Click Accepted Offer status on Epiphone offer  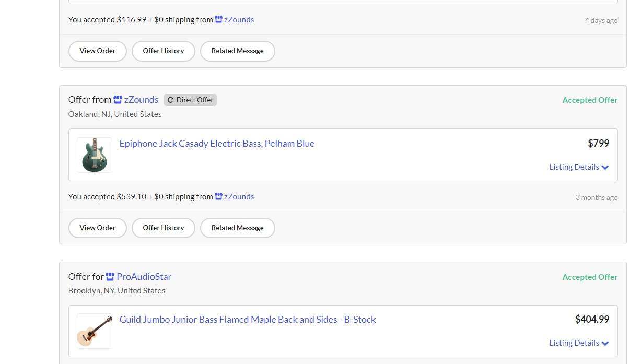pyautogui.click(x=590, y=100)
